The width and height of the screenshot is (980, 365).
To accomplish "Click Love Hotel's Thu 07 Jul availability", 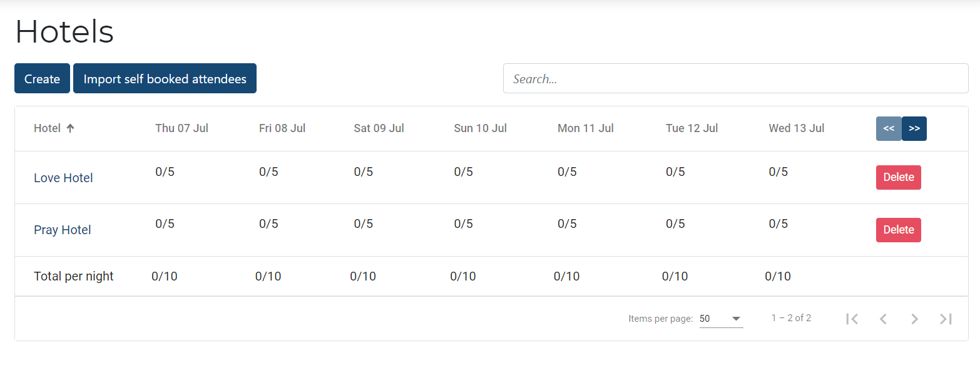I will pos(165,172).
